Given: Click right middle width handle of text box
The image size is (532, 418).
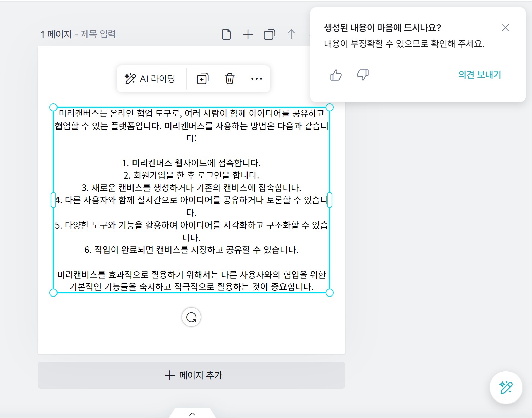Looking at the screenshot, I should [330, 200].
